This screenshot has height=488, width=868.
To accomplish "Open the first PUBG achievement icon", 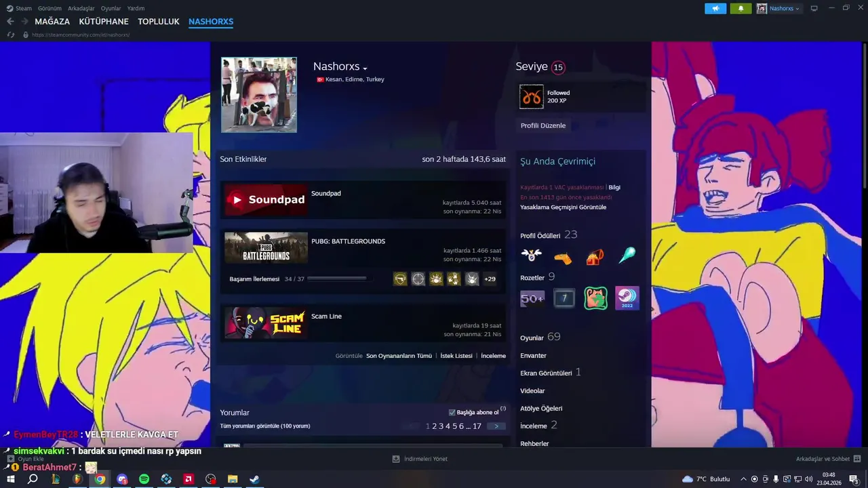I will tap(401, 279).
